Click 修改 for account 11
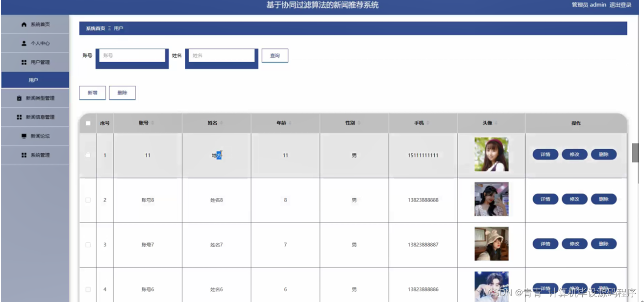The image size is (644, 302). click(574, 155)
